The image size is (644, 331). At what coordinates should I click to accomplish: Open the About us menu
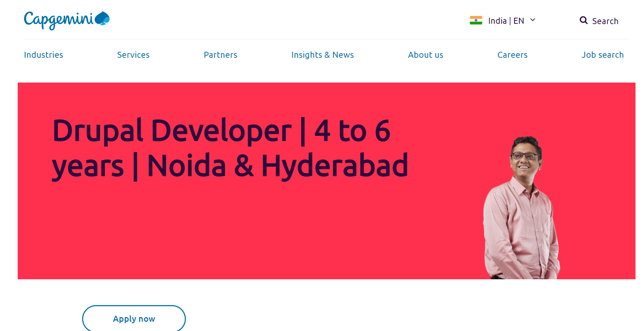pyautogui.click(x=426, y=55)
